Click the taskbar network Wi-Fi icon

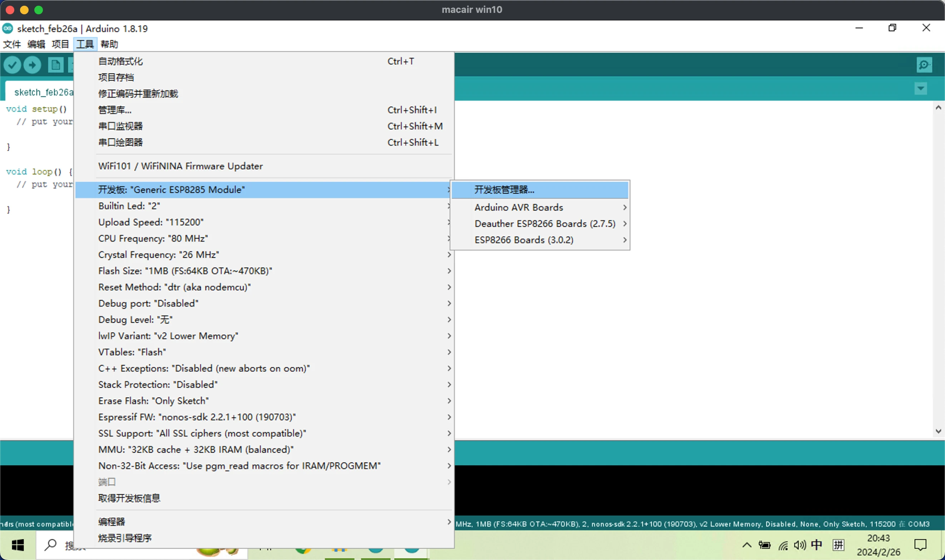(x=783, y=545)
